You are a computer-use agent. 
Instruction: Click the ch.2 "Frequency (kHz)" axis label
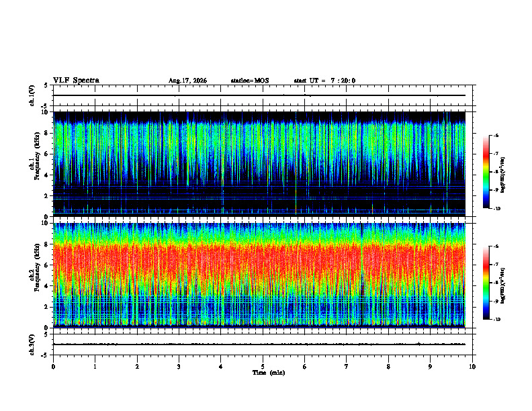[37, 267]
